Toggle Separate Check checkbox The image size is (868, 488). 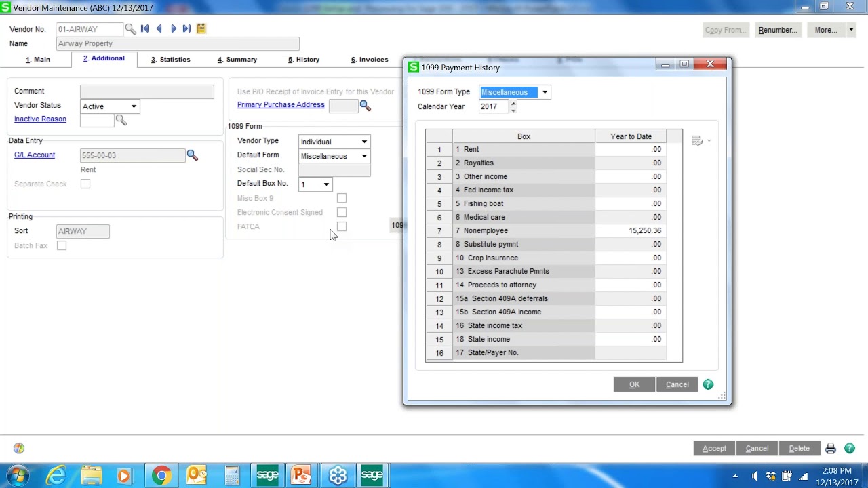pos(85,184)
